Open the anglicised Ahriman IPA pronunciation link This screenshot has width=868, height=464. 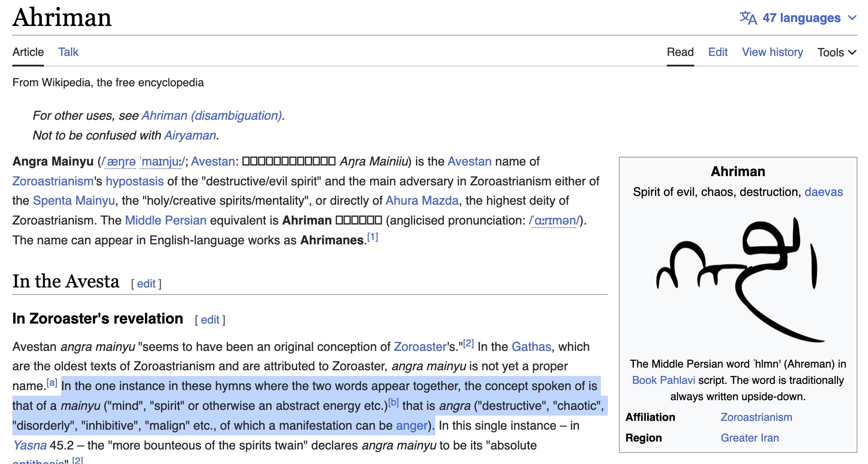554,220
